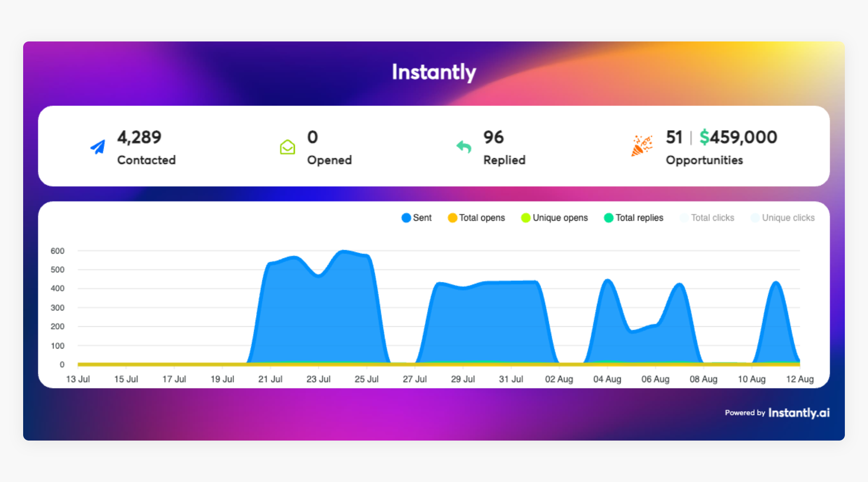Click the 25 Jul axis label
This screenshot has height=482, width=868.
click(366, 379)
